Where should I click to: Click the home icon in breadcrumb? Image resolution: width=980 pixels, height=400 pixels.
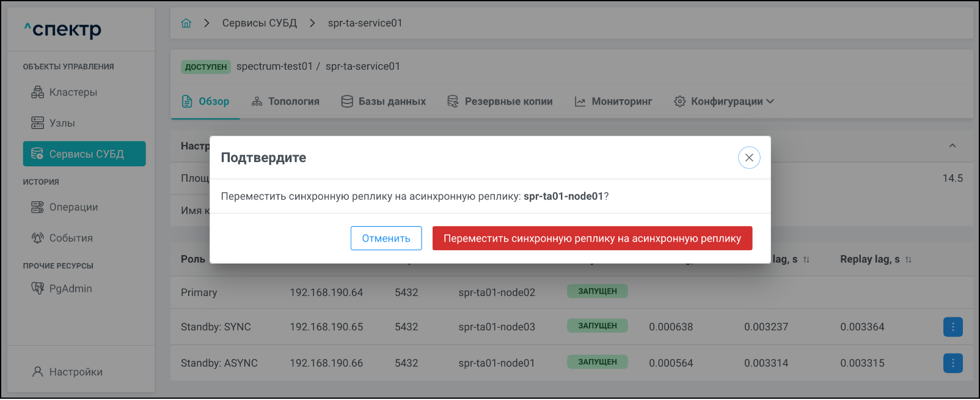point(186,23)
